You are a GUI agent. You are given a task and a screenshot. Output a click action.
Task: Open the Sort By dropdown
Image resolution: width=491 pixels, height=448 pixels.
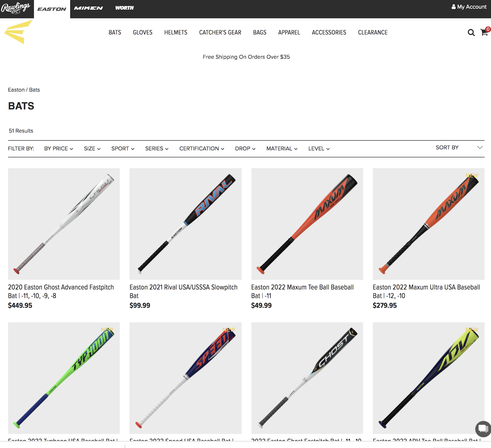[459, 147]
